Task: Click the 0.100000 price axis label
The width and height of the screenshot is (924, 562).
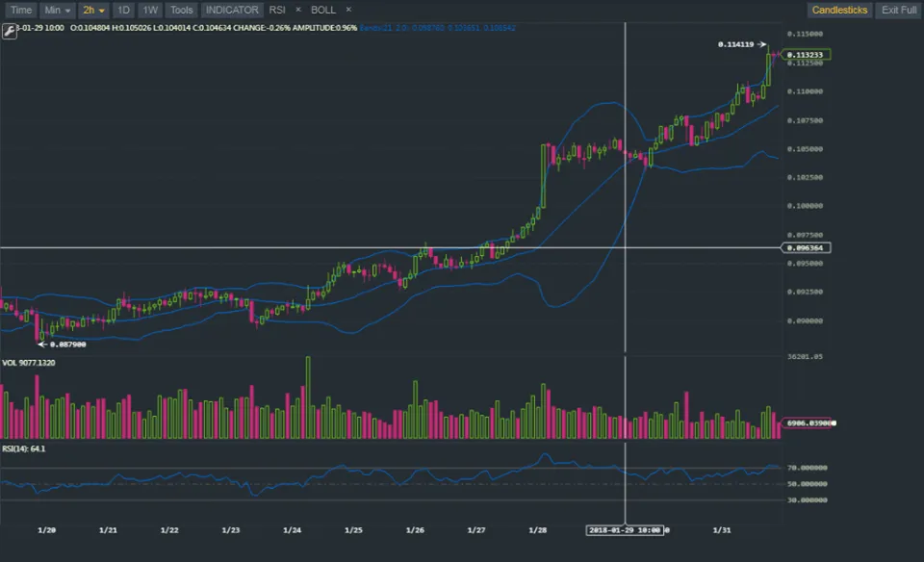Action: (x=805, y=206)
